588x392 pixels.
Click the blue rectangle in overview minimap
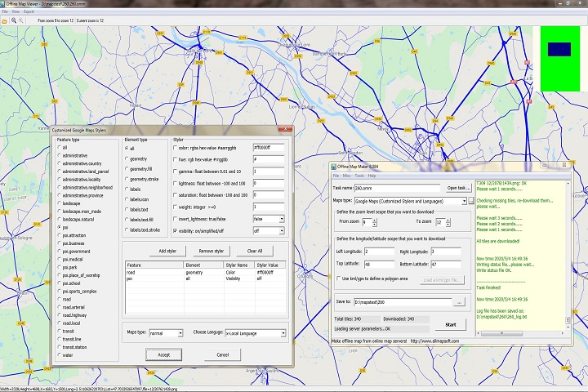(559, 49)
